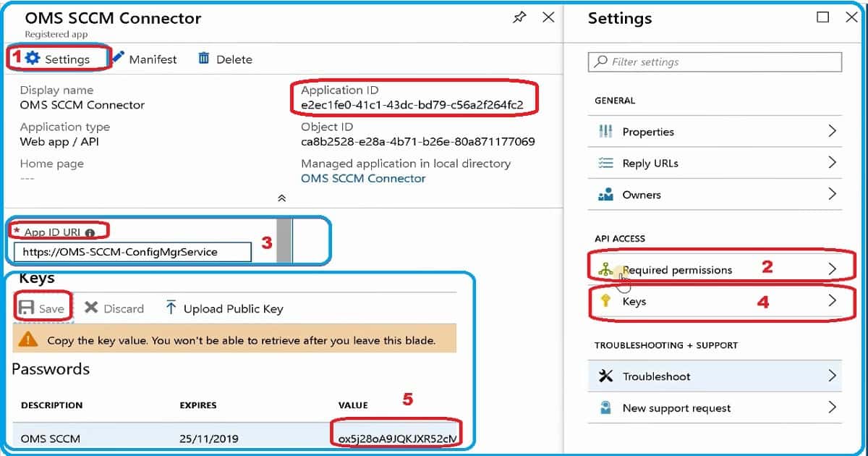Close the OMS SCCM Connector blade
868x456 pixels.
549,17
